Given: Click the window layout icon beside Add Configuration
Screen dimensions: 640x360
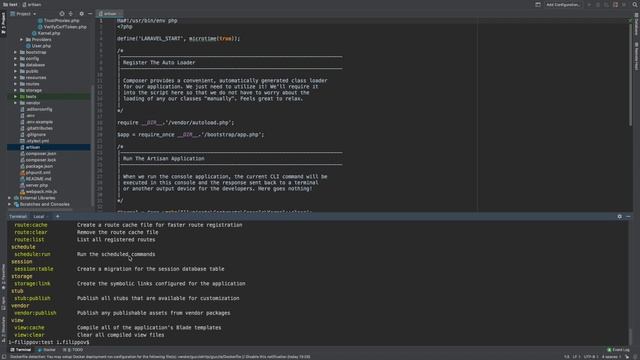Looking at the screenshot, I should (x=538, y=4).
